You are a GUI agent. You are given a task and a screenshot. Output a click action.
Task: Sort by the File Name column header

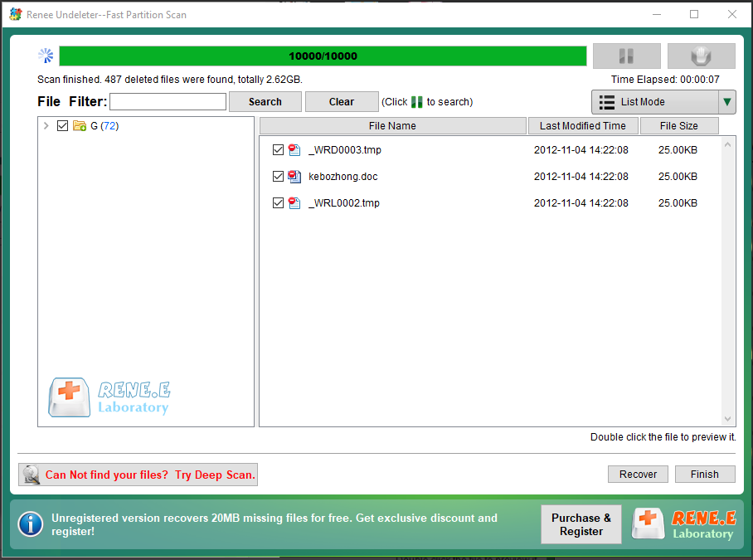[x=392, y=126]
